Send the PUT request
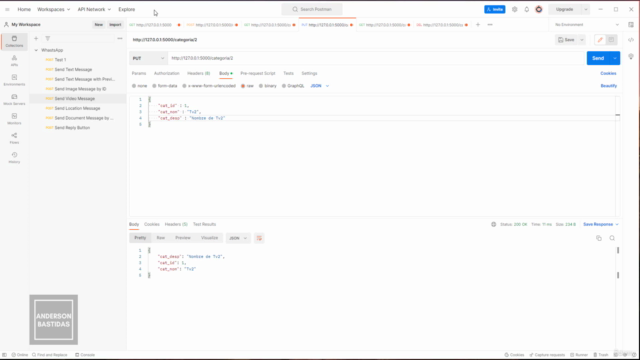 click(x=598, y=58)
